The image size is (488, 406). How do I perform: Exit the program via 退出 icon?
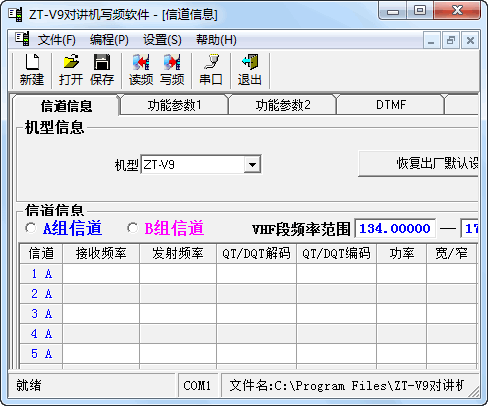(250, 70)
